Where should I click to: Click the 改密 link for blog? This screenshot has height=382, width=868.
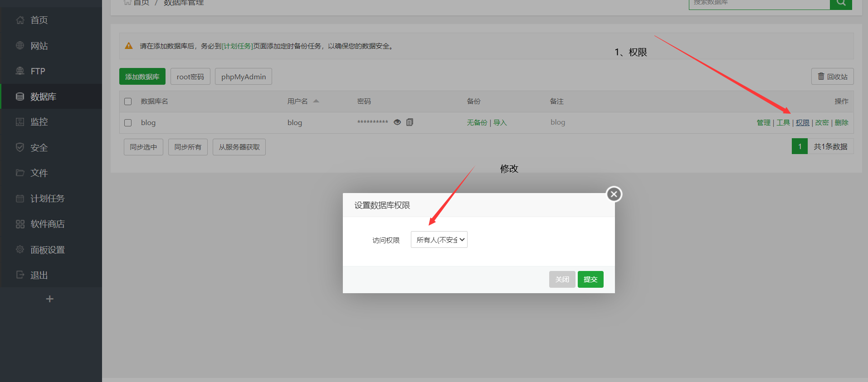[822, 123]
